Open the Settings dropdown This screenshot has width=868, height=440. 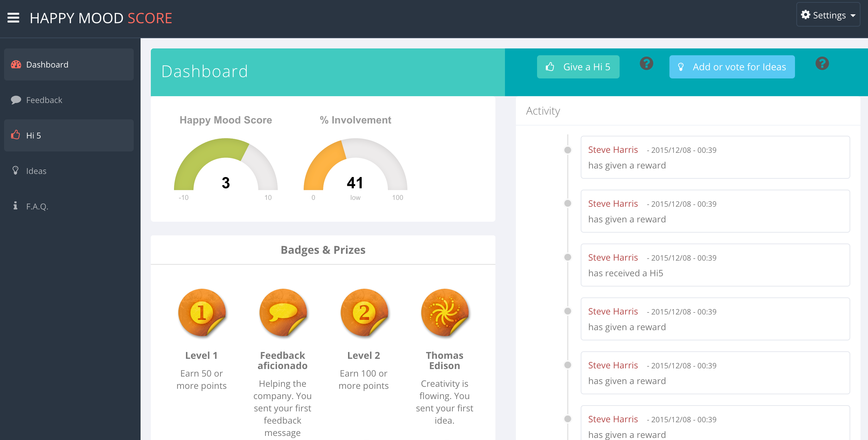(x=828, y=15)
